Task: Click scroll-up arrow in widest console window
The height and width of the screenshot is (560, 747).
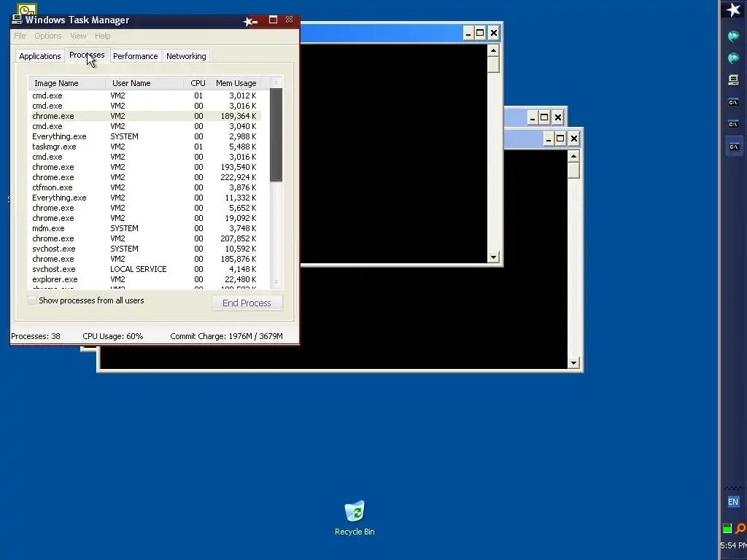Action: click(573, 156)
